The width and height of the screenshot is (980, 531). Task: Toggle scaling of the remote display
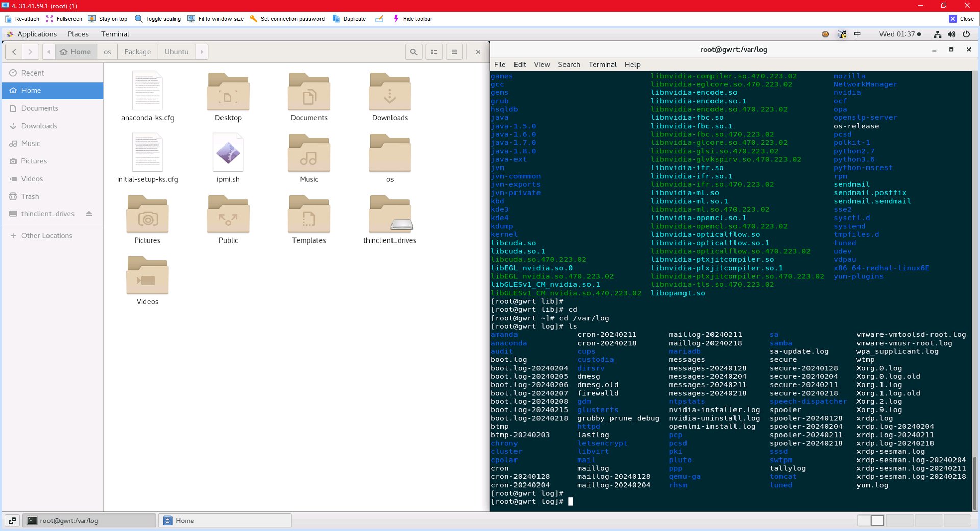(158, 19)
